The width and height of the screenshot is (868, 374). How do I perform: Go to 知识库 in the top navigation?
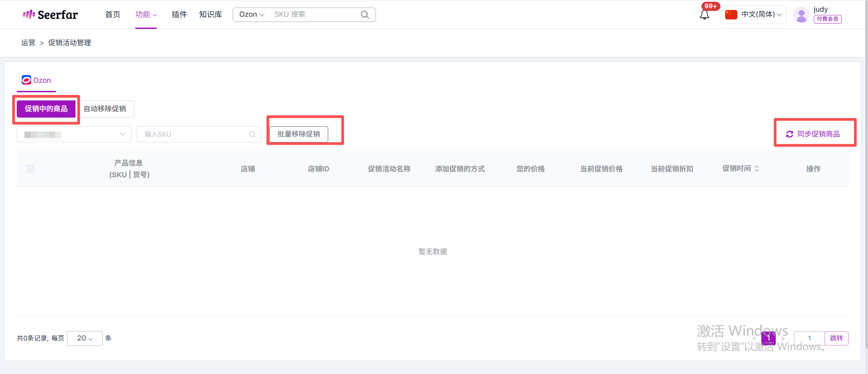tap(211, 14)
